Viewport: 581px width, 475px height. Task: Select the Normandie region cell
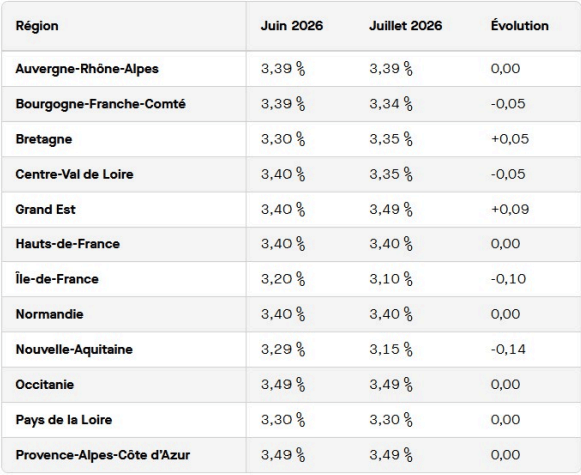[49, 314]
